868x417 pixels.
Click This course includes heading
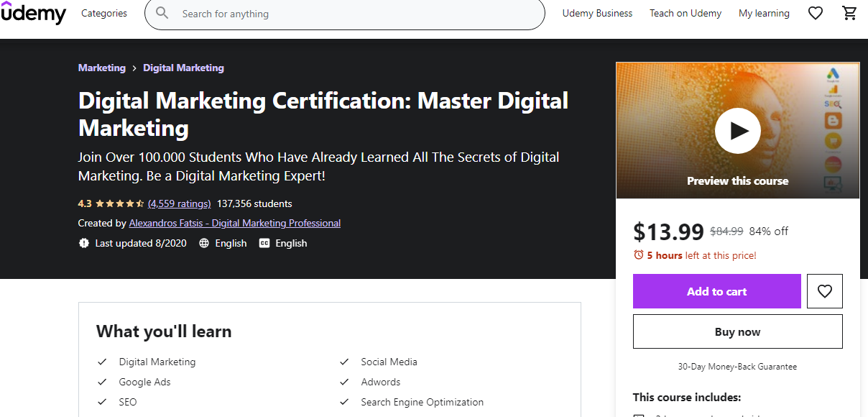coord(687,397)
